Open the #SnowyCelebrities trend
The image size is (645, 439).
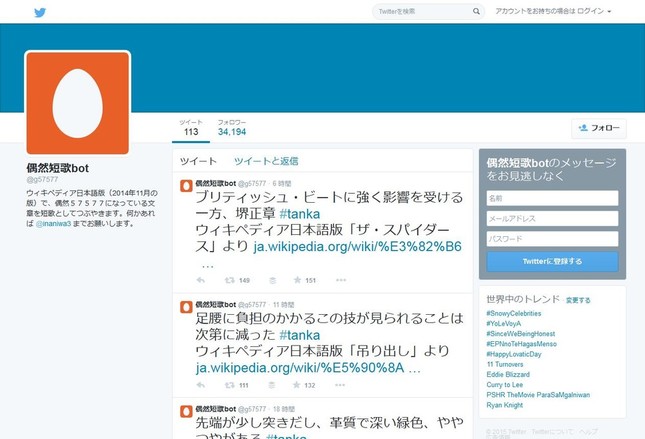click(514, 314)
